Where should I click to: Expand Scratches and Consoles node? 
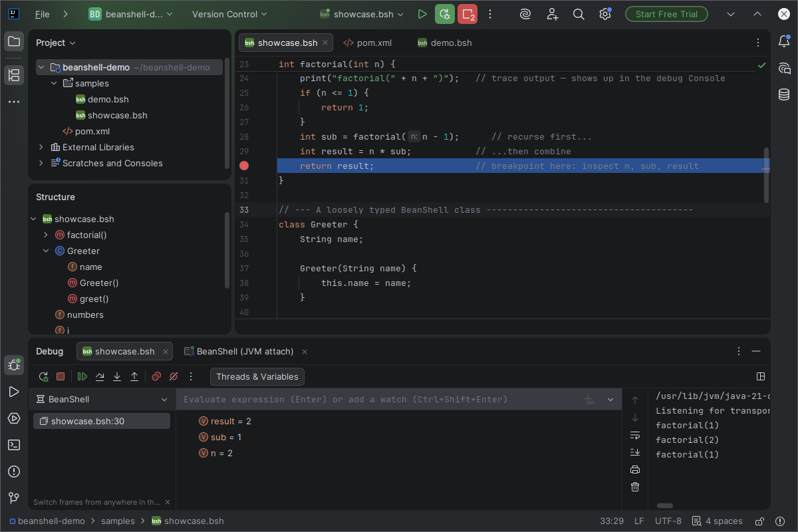pyautogui.click(x=41, y=163)
